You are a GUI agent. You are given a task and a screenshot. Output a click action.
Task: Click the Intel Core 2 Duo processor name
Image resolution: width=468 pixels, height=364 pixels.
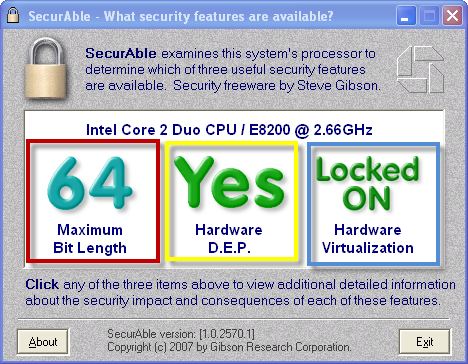click(229, 130)
